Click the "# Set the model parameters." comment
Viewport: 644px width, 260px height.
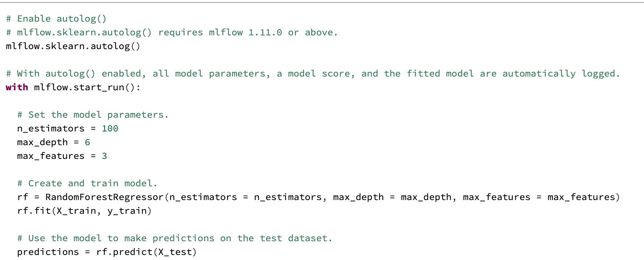93,115
